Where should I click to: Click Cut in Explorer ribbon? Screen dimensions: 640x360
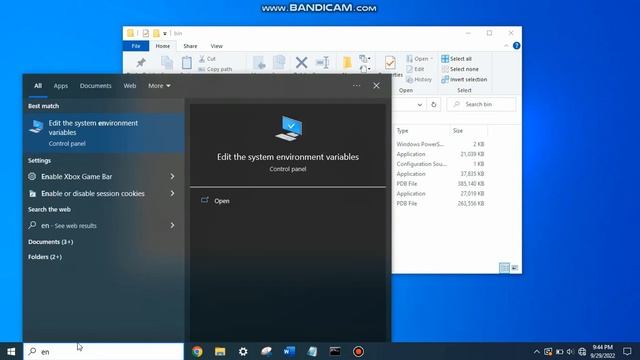(x=207, y=59)
